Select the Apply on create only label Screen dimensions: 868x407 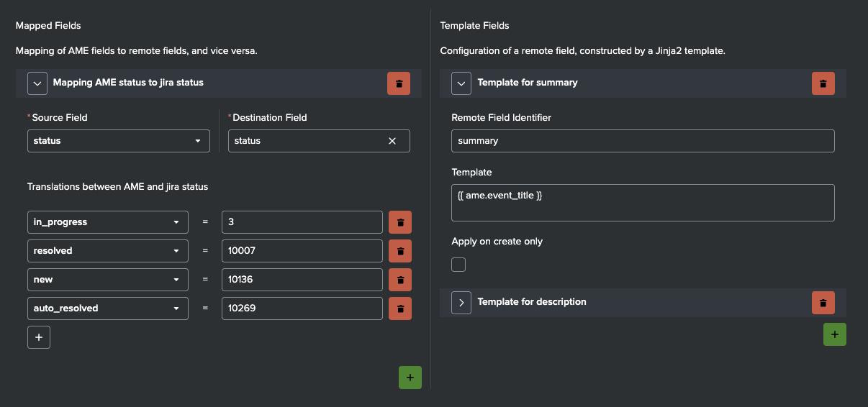tap(497, 242)
